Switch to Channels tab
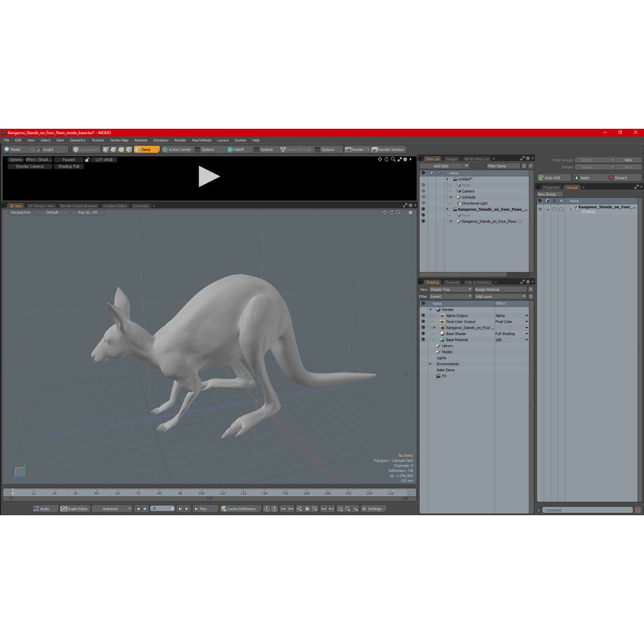Image resolution: width=644 pixels, height=644 pixels. pyautogui.click(x=452, y=282)
